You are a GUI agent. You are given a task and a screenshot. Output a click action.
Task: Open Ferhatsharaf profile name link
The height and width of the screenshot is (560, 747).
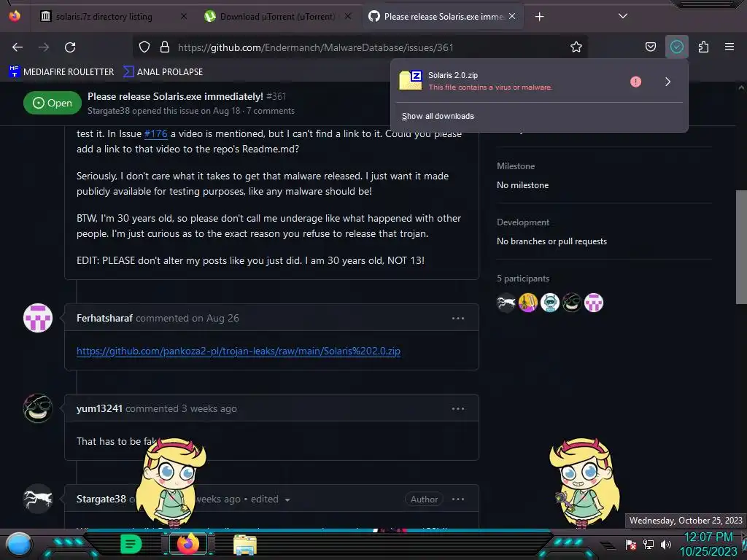(104, 318)
